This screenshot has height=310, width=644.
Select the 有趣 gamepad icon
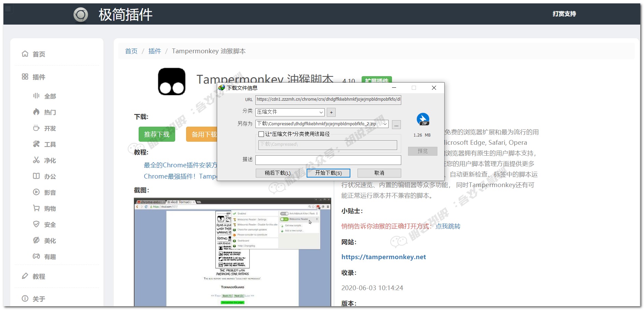coord(36,256)
